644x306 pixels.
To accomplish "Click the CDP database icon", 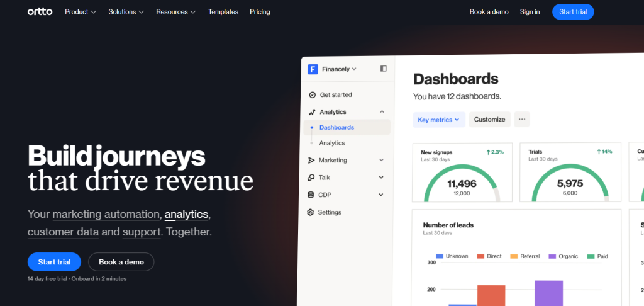I will 311,195.
